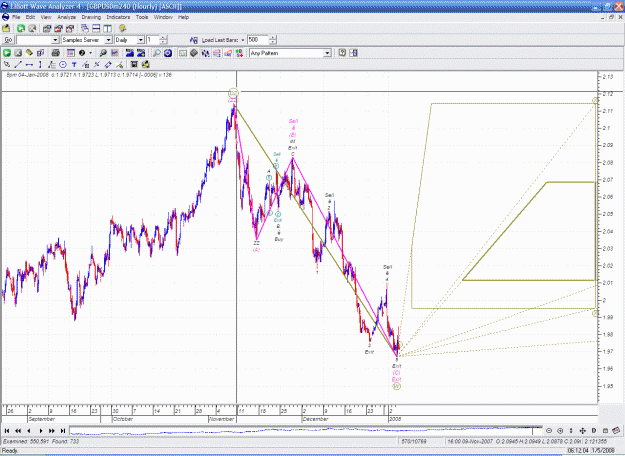Click the fast rewind playback button

click(18, 430)
